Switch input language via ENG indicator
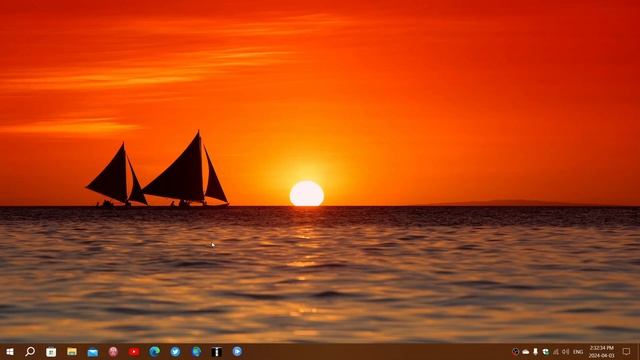The width and height of the screenshot is (640, 360). click(x=578, y=352)
